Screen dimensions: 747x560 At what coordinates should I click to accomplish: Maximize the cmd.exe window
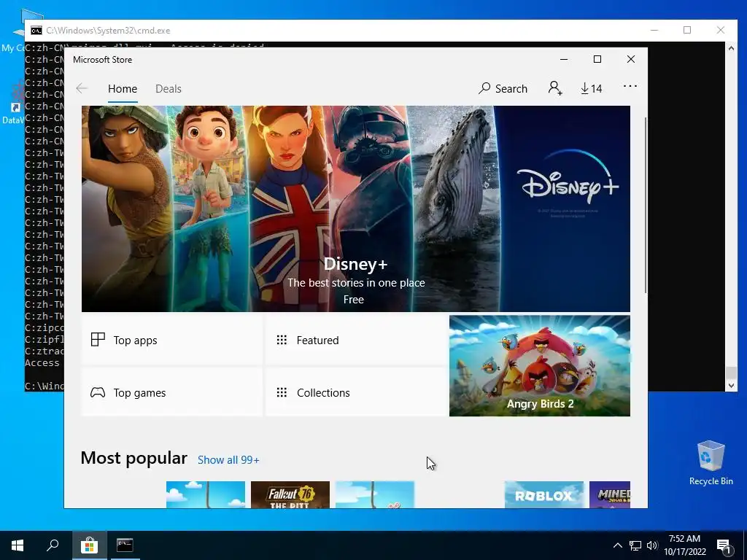(687, 30)
